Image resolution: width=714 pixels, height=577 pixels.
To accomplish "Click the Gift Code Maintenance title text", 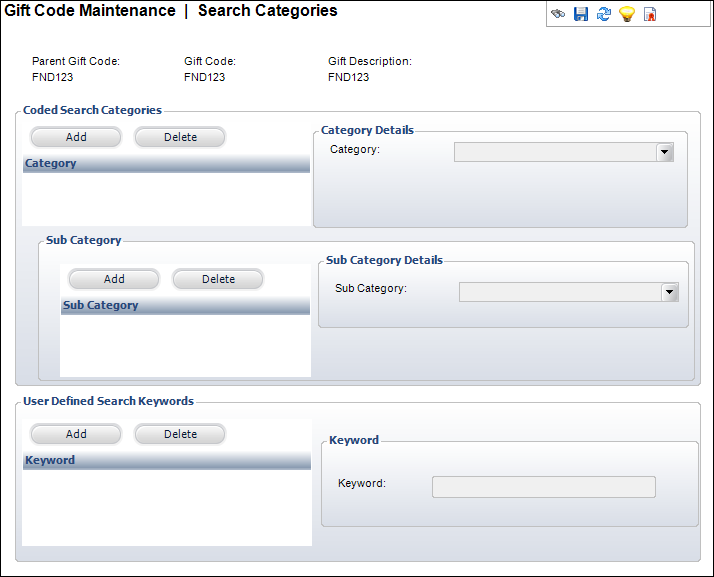I will click(x=90, y=10).
